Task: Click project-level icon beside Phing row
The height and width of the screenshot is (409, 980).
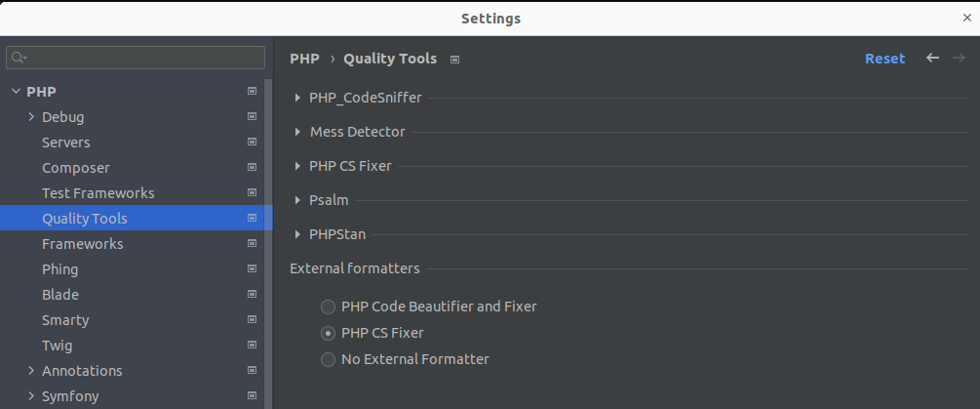Action: 252,268
